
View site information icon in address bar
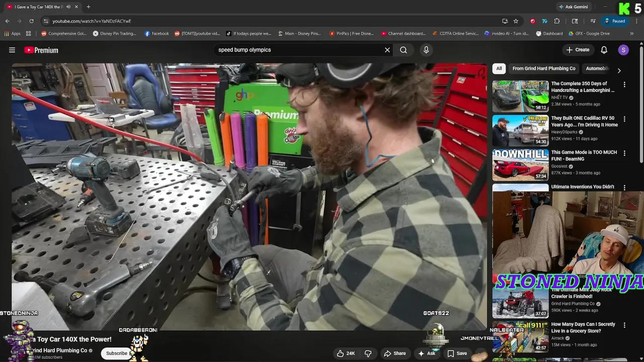coord(46,21)
